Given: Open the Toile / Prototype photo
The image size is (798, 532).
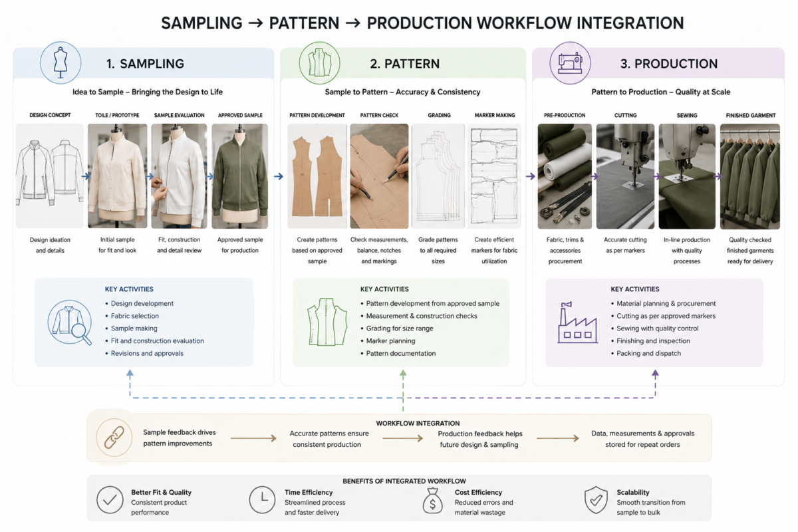Looking at the screenshot, I should 117,176.
